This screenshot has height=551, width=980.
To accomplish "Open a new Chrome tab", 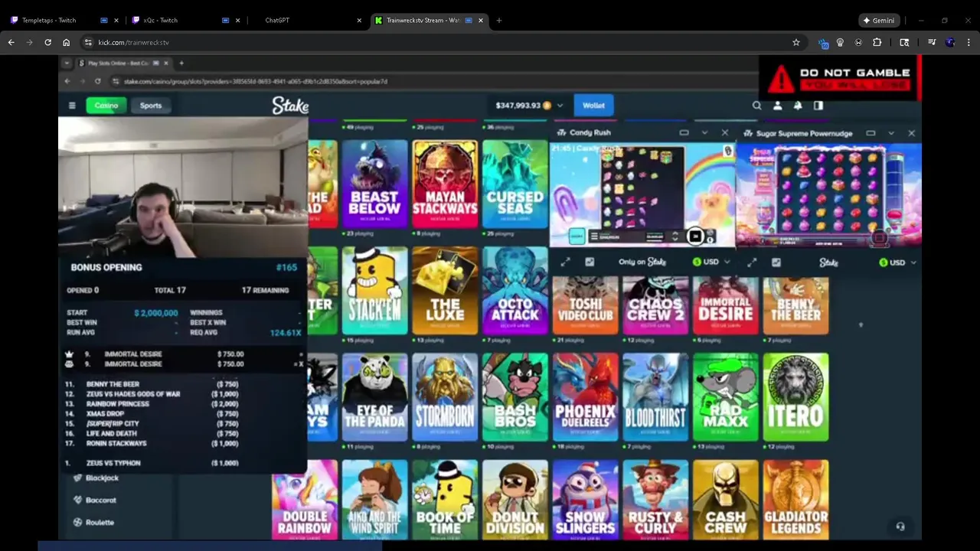I will point(499,21).
